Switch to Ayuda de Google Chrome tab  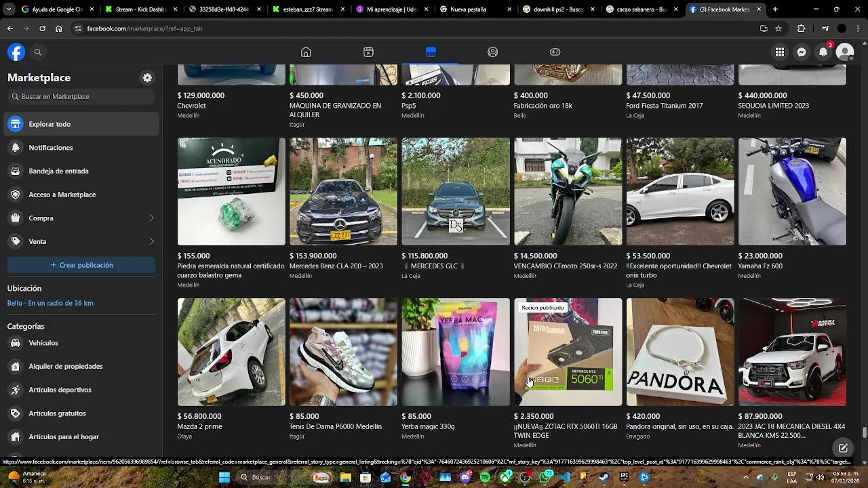tap(57, 9)
